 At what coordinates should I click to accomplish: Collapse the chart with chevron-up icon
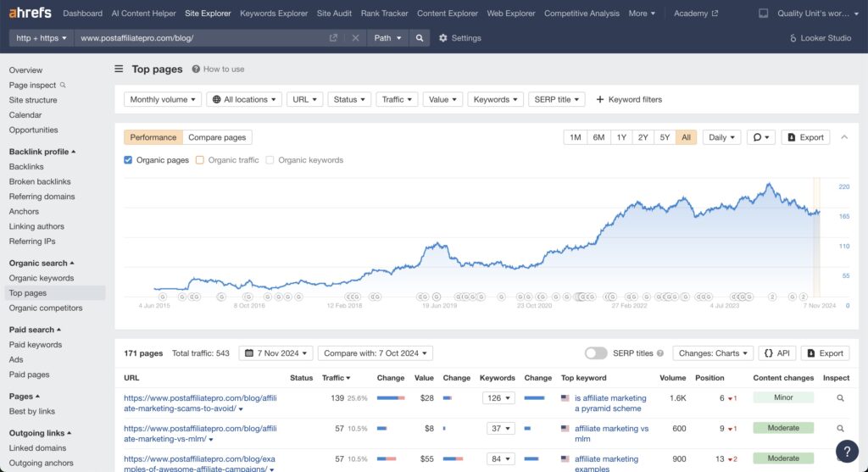click(844, 137)
